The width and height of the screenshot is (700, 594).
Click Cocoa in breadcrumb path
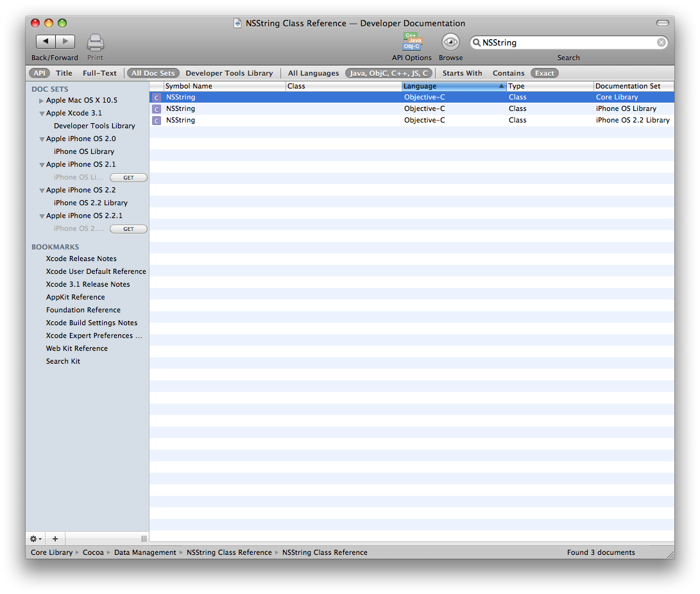tap(93, 552)
